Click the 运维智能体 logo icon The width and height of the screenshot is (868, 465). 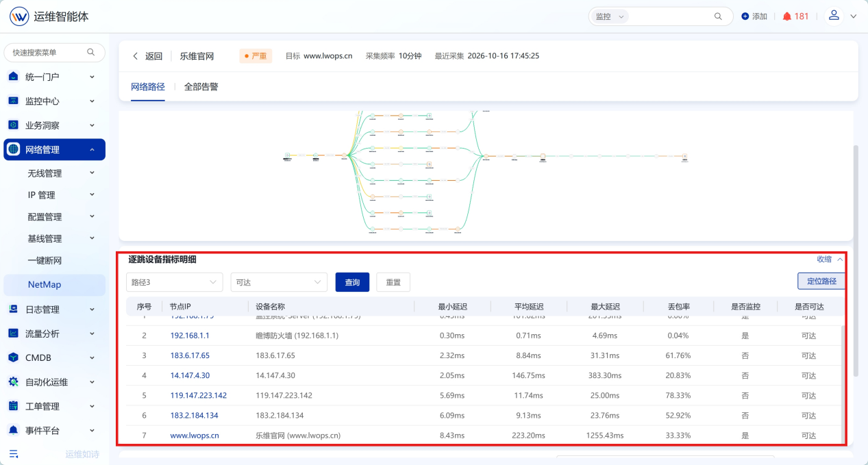point(19,16)
